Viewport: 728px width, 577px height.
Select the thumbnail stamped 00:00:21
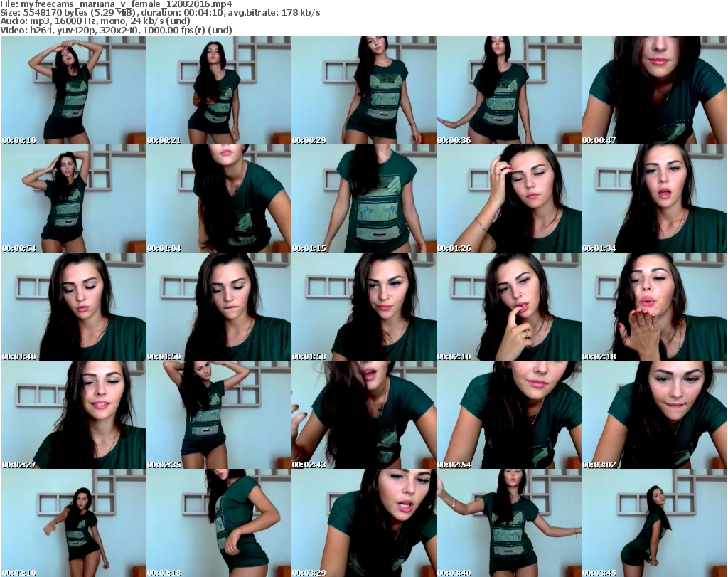pos(219,90)
